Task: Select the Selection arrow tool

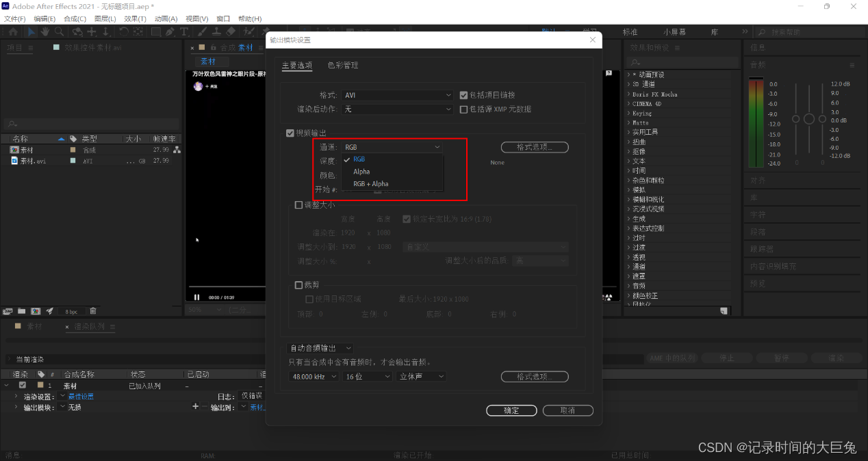Action: (31, 31)
